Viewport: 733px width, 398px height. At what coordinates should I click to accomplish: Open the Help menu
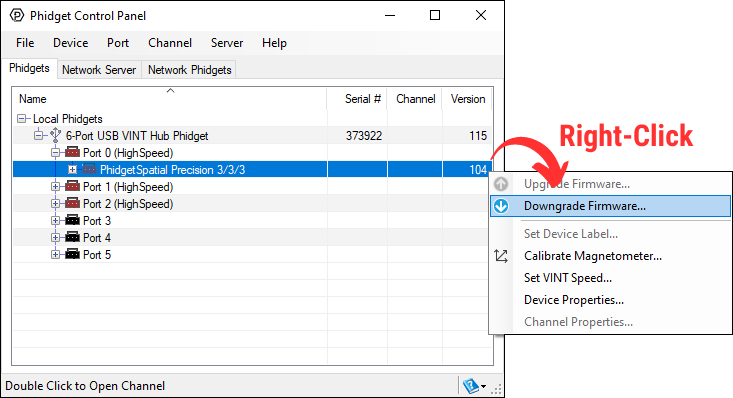coord(274,43)
